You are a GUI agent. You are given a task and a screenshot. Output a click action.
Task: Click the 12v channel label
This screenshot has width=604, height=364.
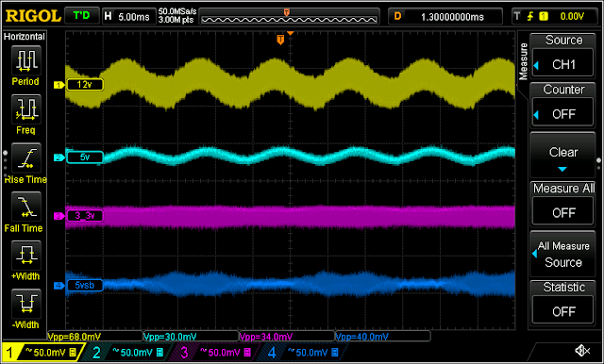point(85,85)
